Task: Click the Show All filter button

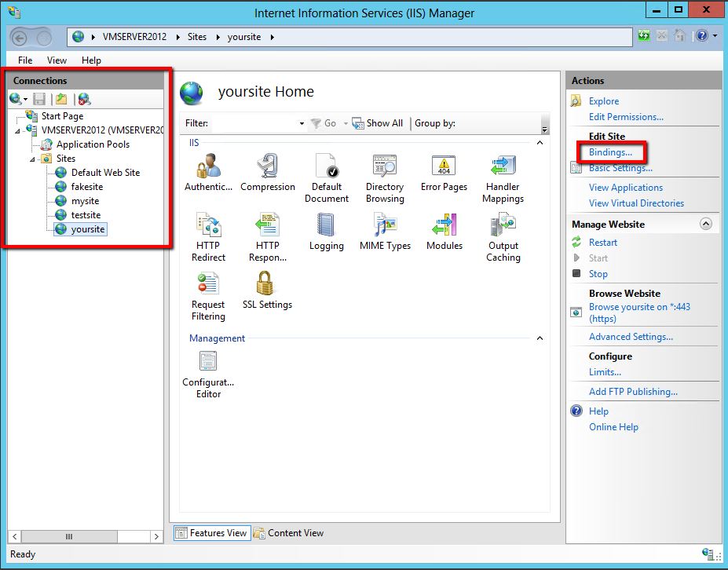Action: click(378, 123)
